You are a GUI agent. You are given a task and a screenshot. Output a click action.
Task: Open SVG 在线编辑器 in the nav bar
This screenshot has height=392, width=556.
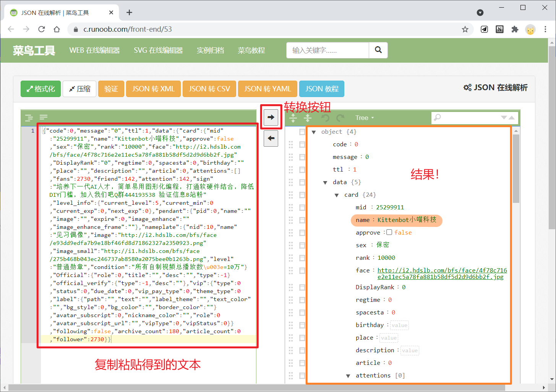pos(158,50)
